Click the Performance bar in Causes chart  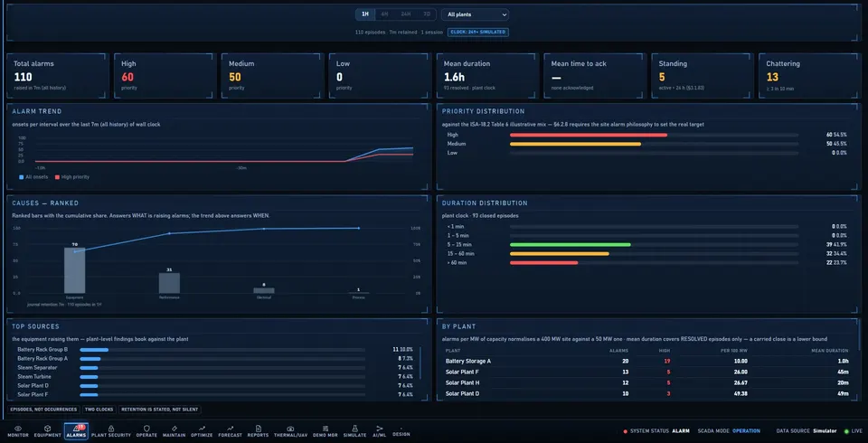[169, 283]
